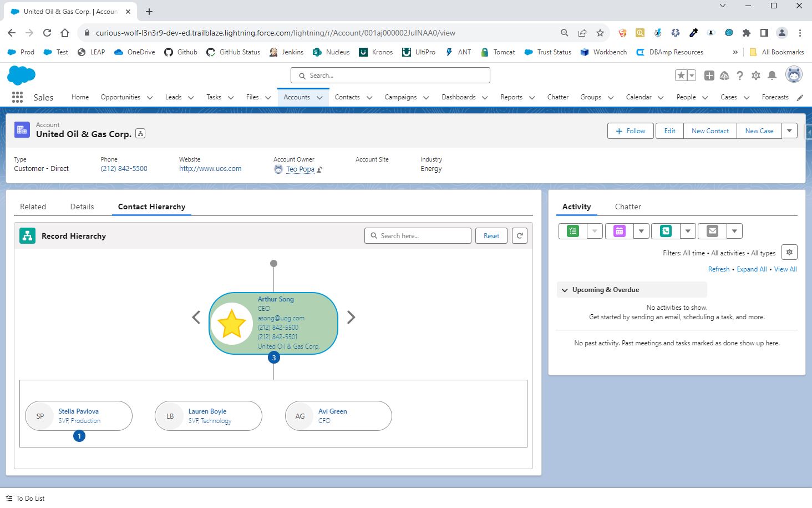Click the New Contact button
This screenshot has height=508, width=812.
pyautogui.click(x=710, y=130)
